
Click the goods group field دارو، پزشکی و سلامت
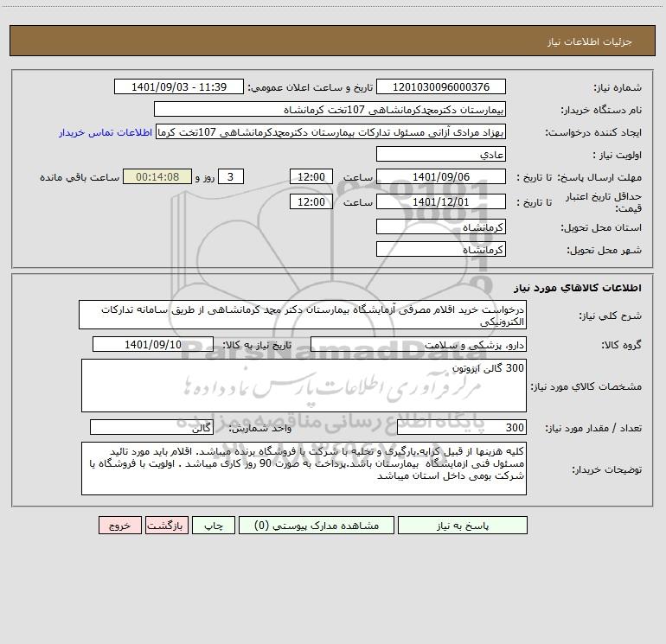point(419,344)
